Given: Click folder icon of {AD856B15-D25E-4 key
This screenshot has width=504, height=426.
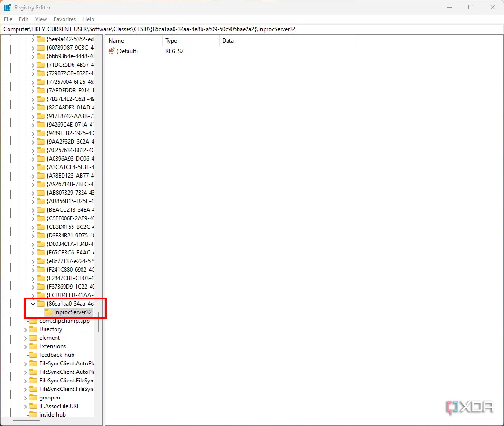Looking at the screenshot, I should pos(41,201).
